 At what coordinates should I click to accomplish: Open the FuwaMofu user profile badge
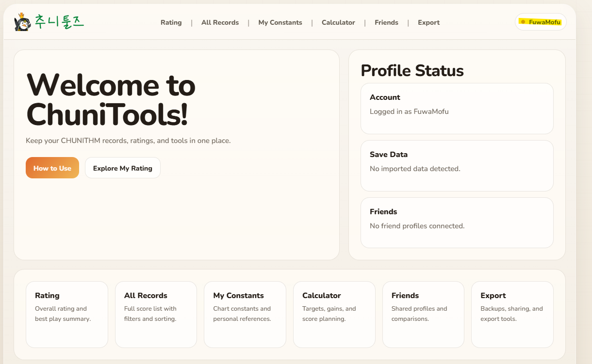pos(544,22)
